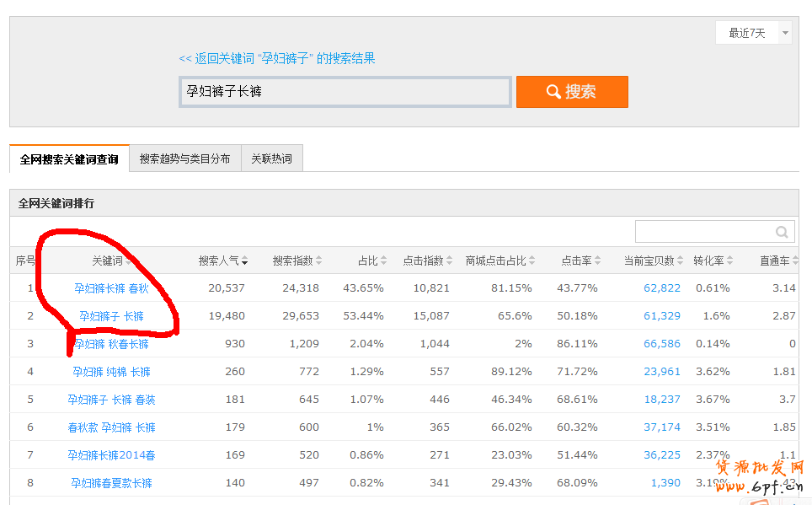Screen dimensions: 812x505
Task: Open keyword link 孕妇裤 纯棉 长裤
Action: (x=111, y=372)
